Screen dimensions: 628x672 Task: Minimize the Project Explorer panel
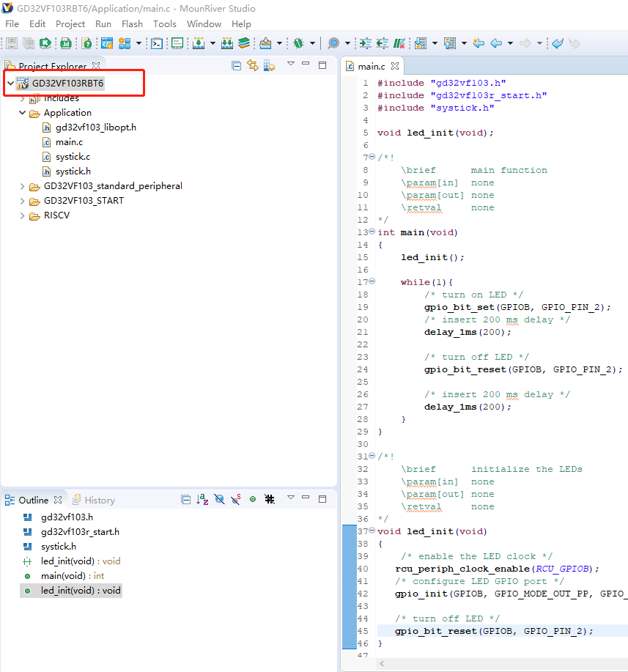pos(306,64)
